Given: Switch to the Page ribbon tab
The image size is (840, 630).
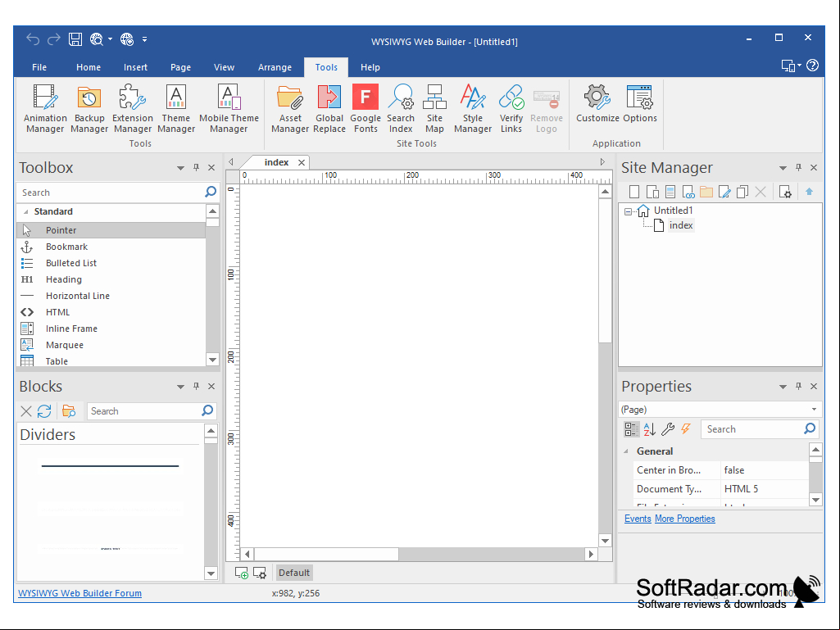Looking at the screenshot, I should pos(180,67).
